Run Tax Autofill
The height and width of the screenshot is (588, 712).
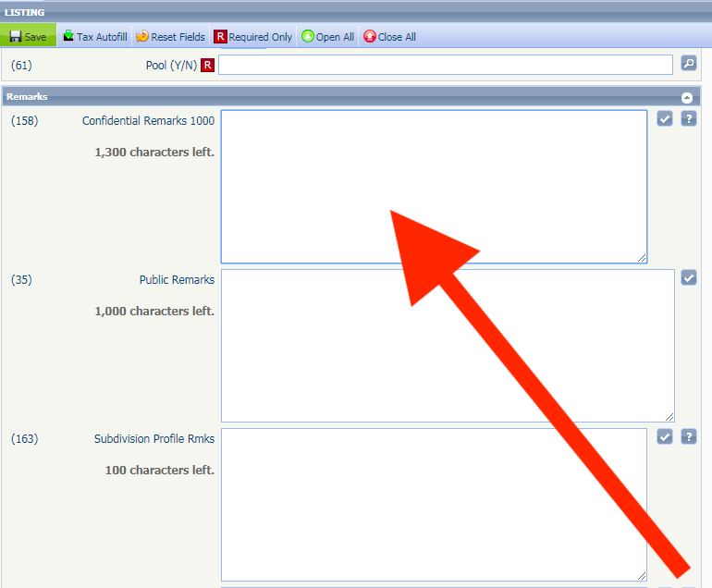click(95, 36)
